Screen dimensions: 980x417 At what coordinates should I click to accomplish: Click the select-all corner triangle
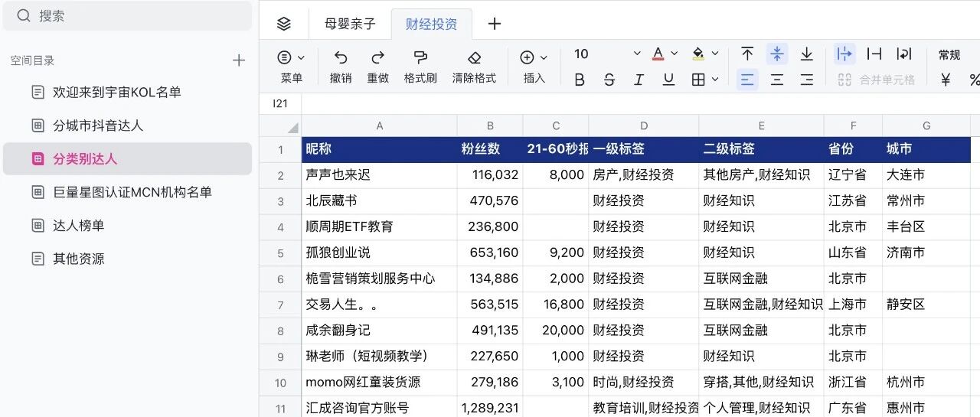pos(292,128)
